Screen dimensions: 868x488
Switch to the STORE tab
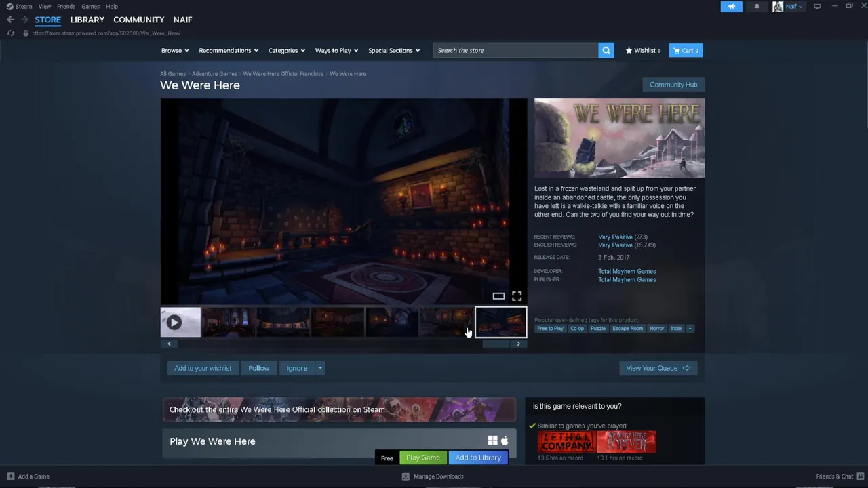(48, 20)
